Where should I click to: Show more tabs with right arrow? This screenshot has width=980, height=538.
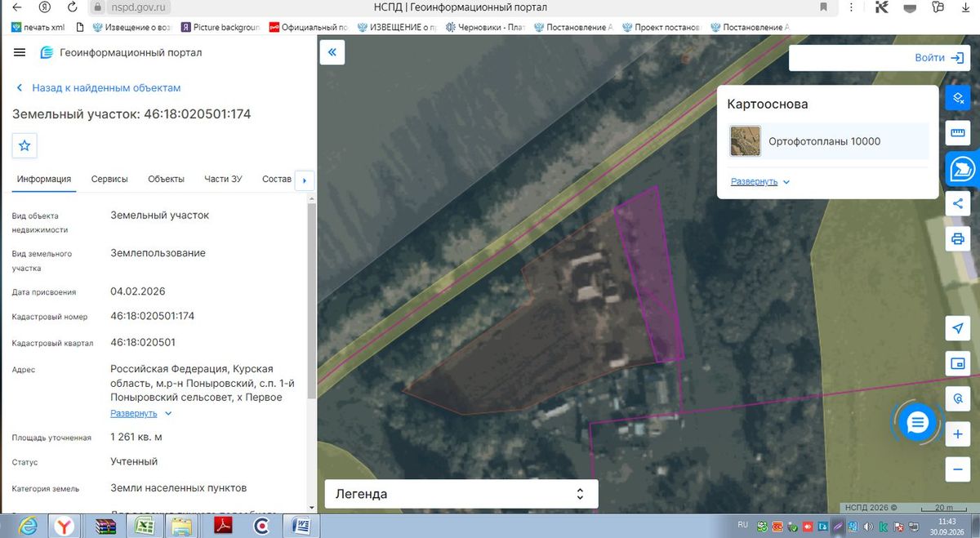pos(304,180)
